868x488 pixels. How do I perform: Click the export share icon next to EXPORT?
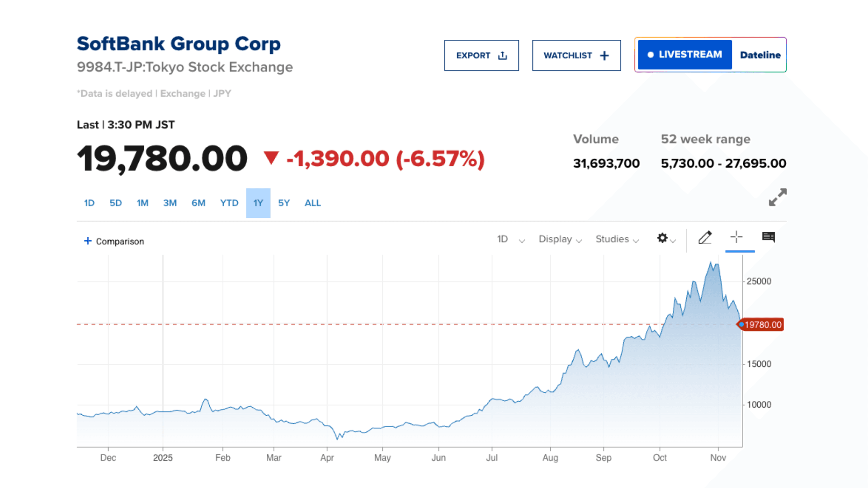tap(502, 55)
